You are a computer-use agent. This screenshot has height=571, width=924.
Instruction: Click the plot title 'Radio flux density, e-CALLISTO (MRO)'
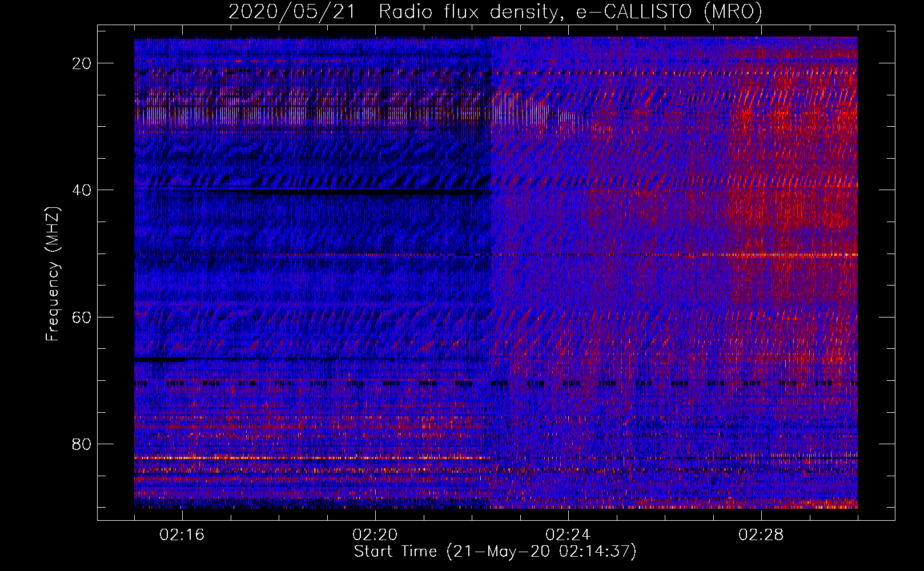click(570, 11)
